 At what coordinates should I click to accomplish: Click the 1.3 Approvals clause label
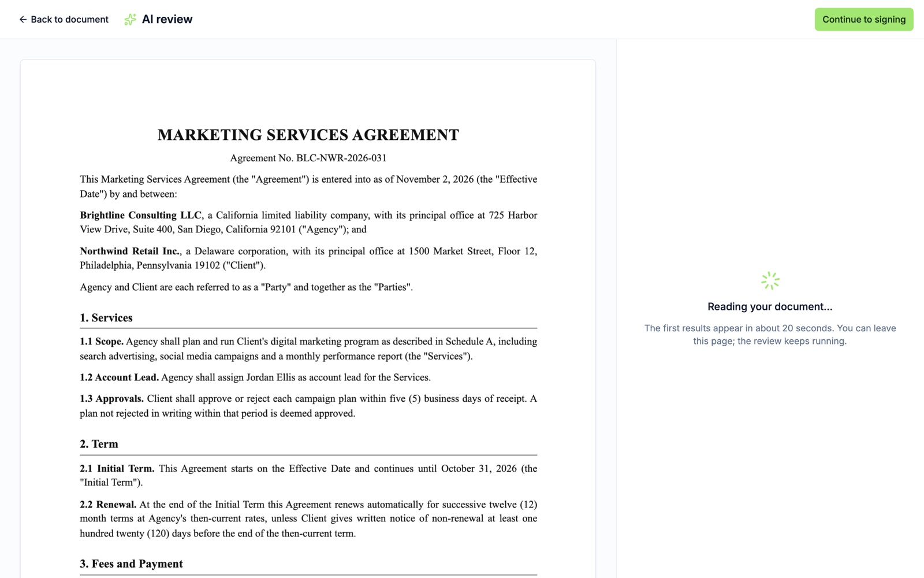(112, 399)
